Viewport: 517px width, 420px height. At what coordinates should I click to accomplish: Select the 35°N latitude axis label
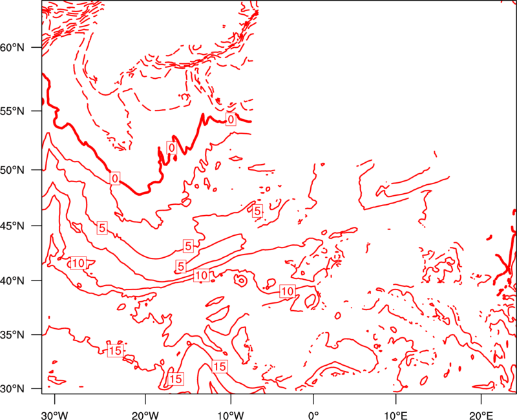12,335
